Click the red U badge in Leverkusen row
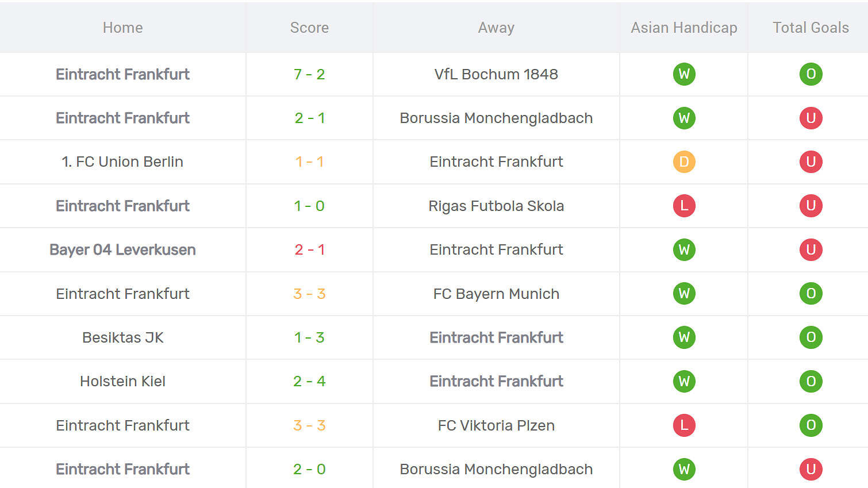The width and height of the screenshot is (868, 488). pos(811,249)
